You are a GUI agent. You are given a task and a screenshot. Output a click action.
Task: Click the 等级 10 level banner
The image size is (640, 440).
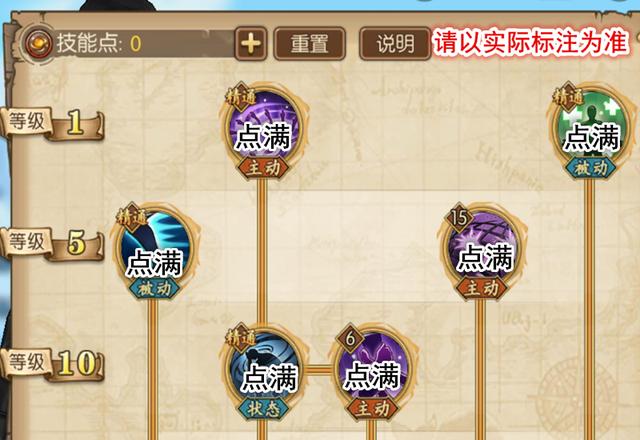tap(52, 364)
